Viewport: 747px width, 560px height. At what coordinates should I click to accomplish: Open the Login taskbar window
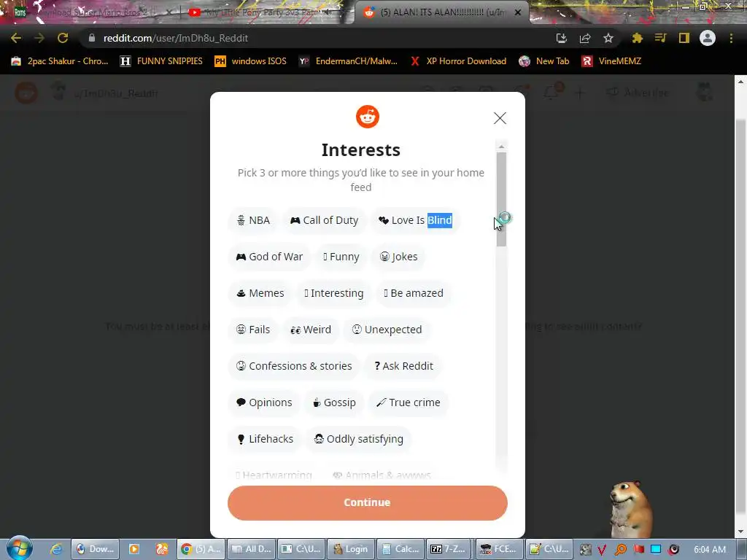point(351,549)
